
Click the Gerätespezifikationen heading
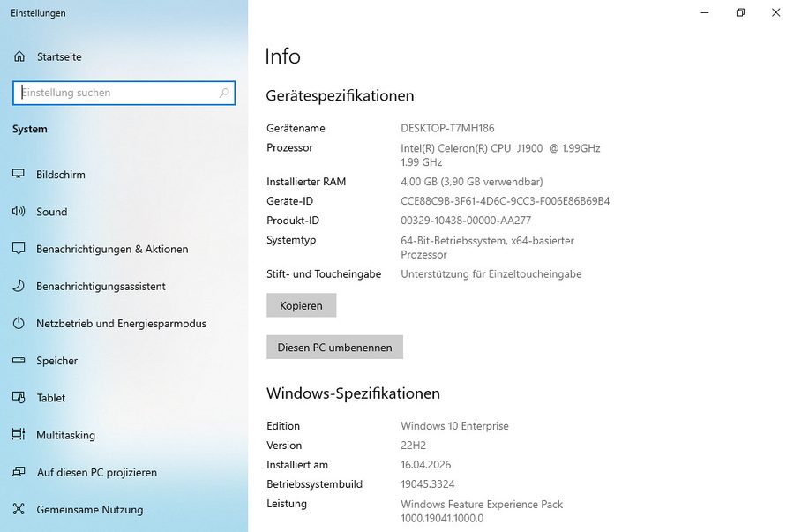point(340,95)
